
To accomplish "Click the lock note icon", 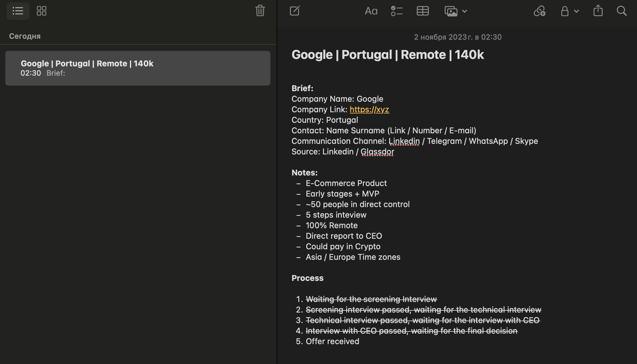I will pyautogui.click(x=565, y=11).
